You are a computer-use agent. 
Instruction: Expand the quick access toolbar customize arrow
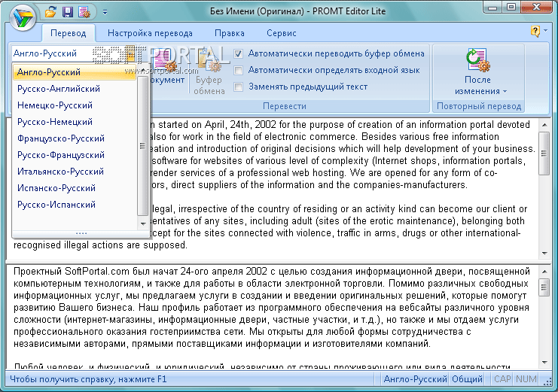[105, 13]
